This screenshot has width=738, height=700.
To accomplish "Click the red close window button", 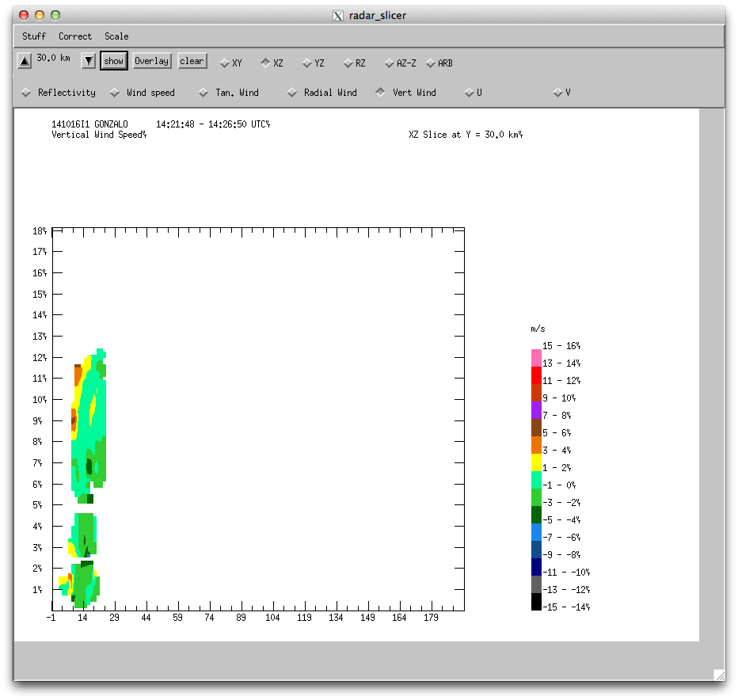I will (24, 15).
